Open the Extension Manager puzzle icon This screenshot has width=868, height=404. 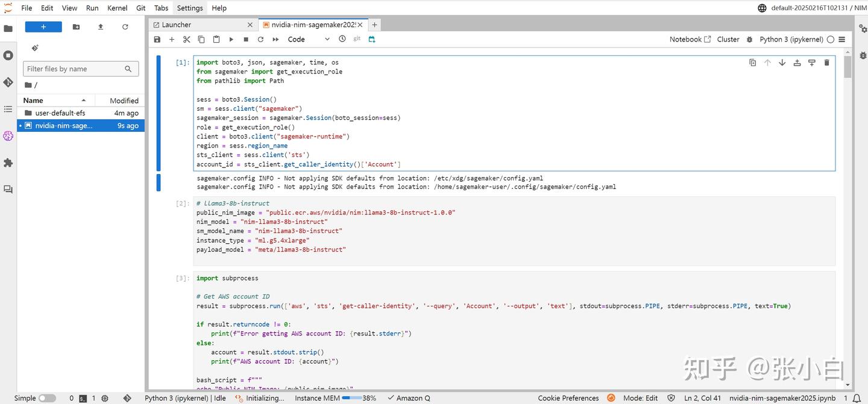click(x=8, y=163)
